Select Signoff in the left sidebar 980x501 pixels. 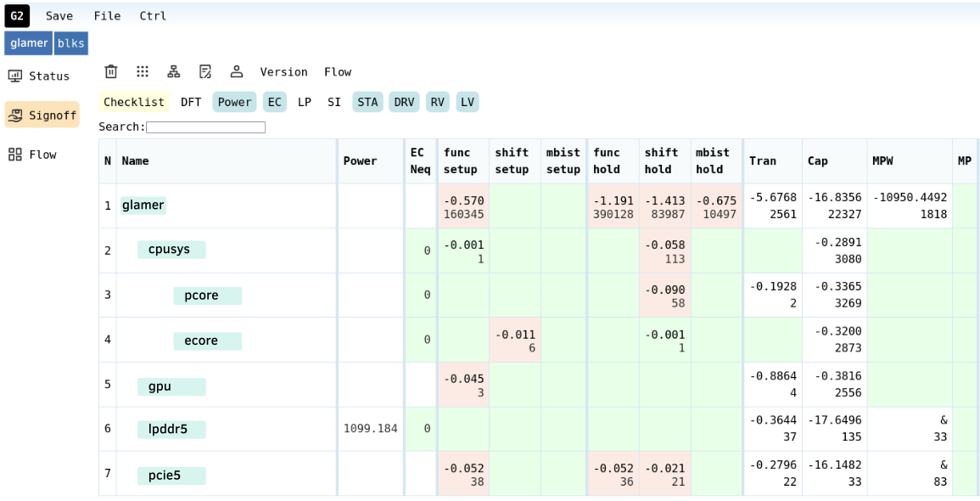(42, 115)
